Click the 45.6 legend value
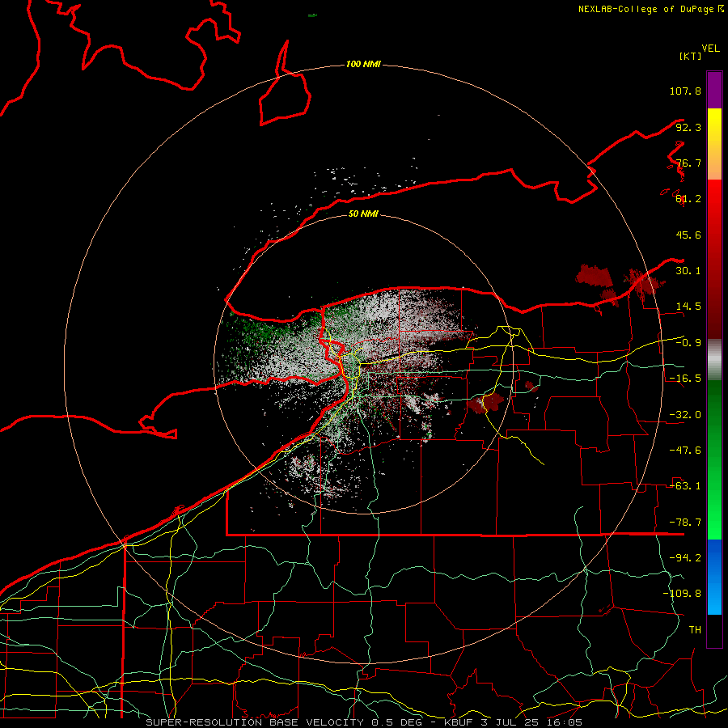728x728 pixels. point(688,235)
